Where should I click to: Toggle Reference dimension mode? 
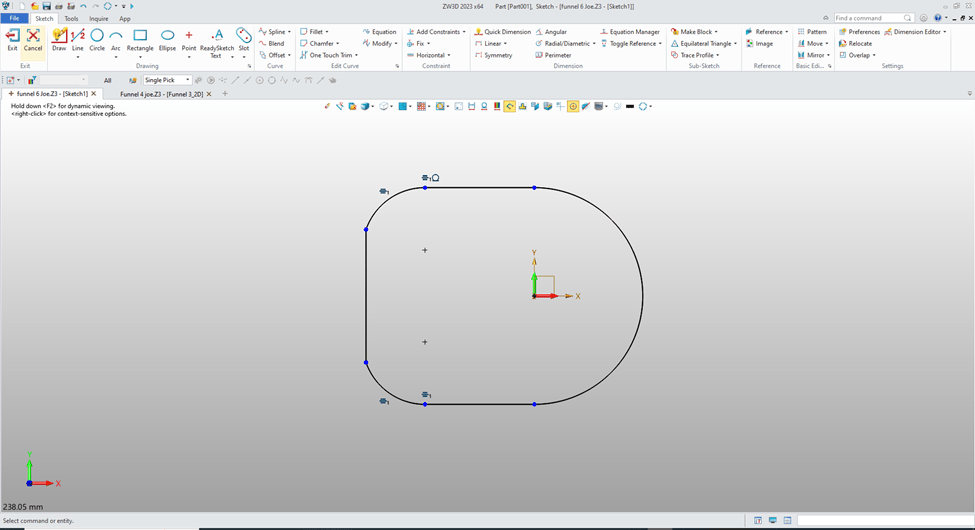(632, 44)
